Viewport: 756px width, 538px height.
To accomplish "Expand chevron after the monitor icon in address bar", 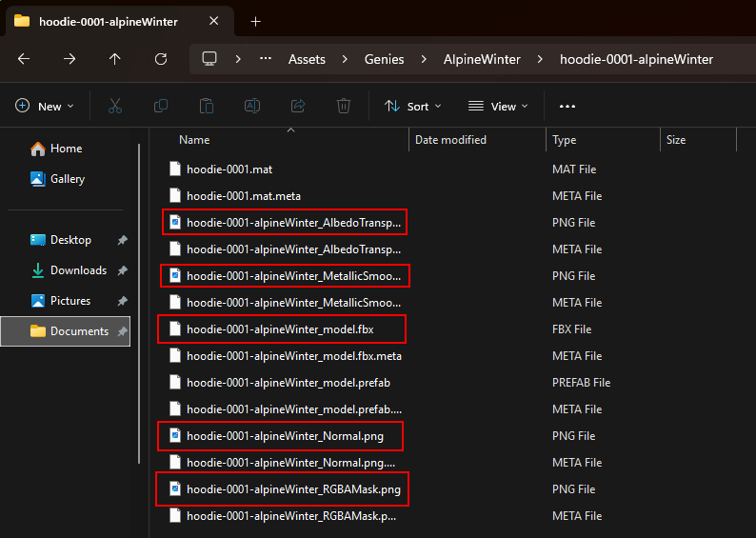I will tap(238, 59).
